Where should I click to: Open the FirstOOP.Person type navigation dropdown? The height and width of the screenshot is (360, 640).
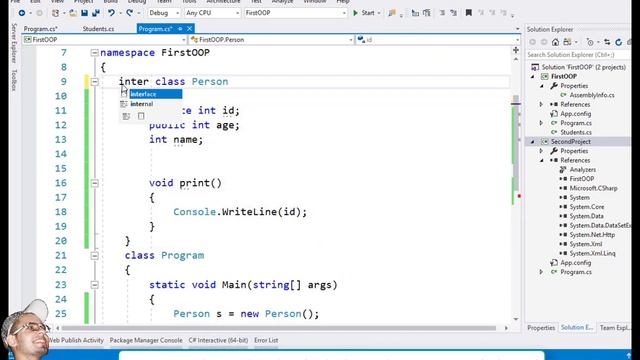271,40
